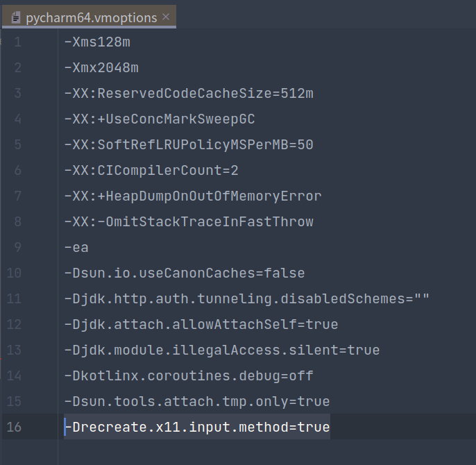Image resolution: width=476 pixels, height=465 pixels.
Task: Place cursor on the -ea line
Action: coord(76,248)
